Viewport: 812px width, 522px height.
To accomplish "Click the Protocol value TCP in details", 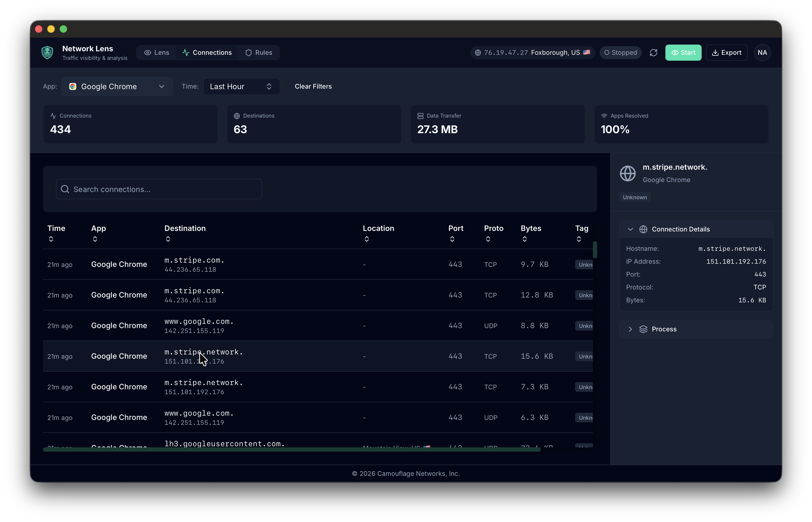I will [760, 287].
